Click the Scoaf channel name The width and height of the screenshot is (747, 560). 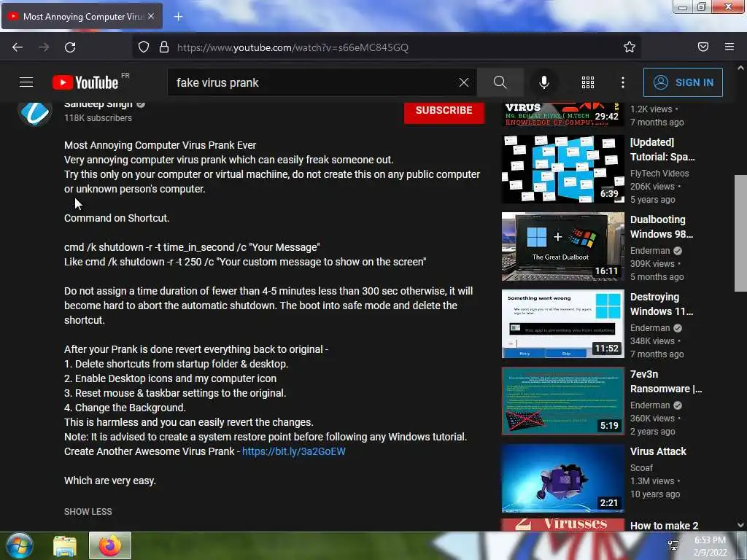641,467
